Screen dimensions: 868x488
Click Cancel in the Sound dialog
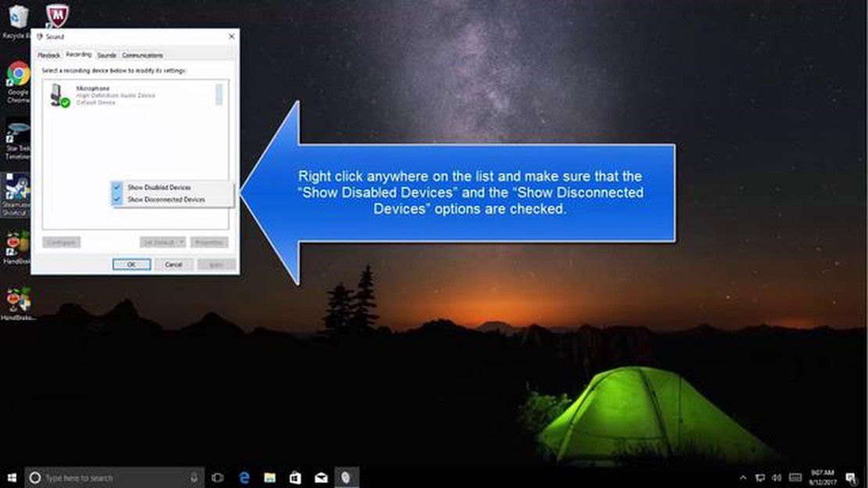coord(174,264)
